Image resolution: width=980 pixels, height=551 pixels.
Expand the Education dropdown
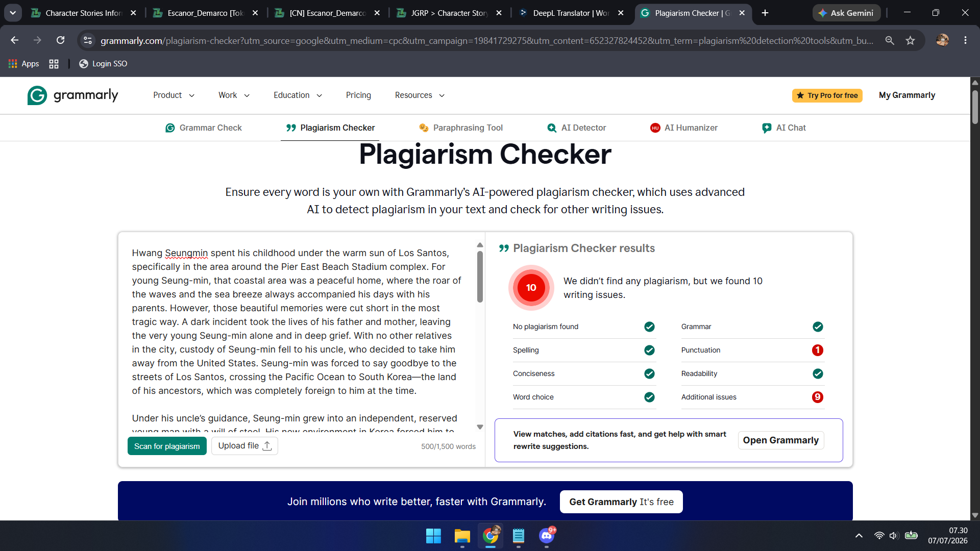click(298, 95)
